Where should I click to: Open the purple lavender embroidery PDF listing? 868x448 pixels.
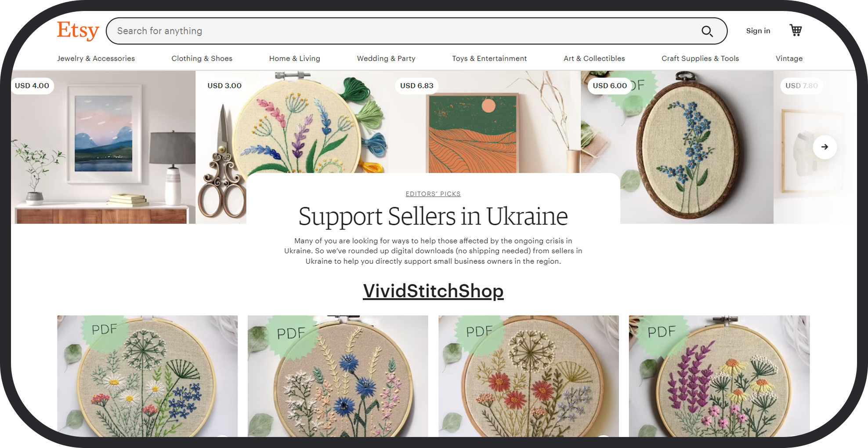(719, 376)
